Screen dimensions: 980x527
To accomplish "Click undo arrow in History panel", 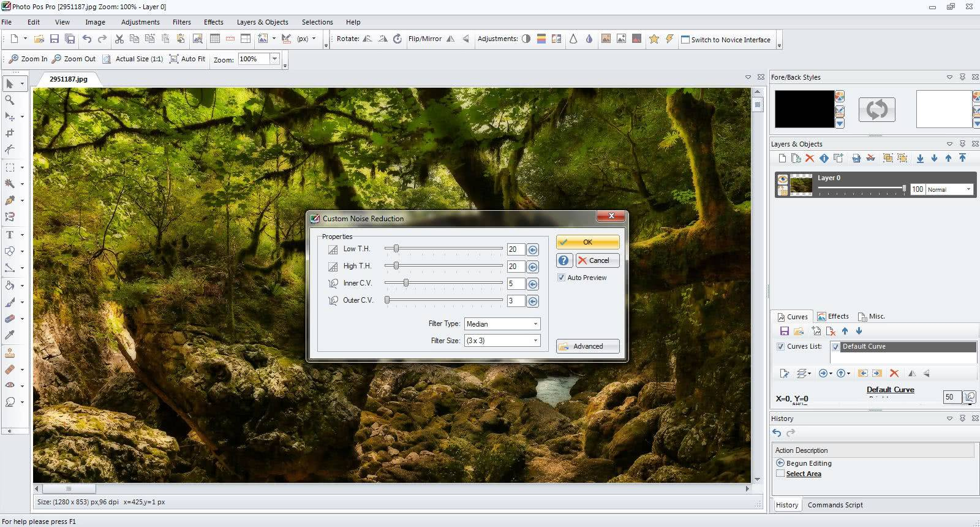I will point(777,433).
